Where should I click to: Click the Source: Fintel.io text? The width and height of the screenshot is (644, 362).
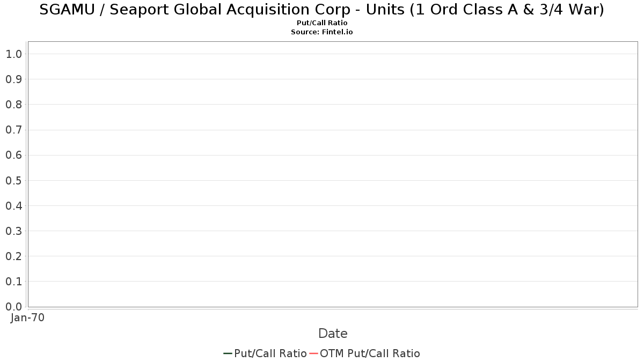(322, 32)
